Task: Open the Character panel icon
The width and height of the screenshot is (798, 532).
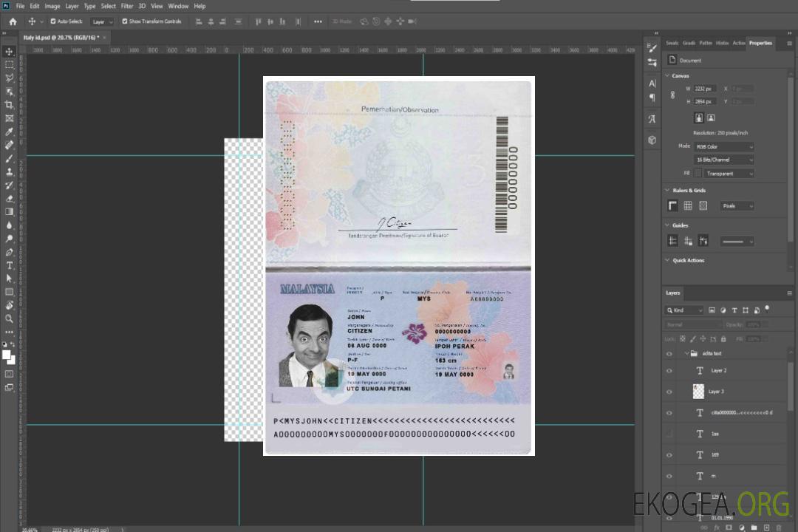Action: coord(652,83)
